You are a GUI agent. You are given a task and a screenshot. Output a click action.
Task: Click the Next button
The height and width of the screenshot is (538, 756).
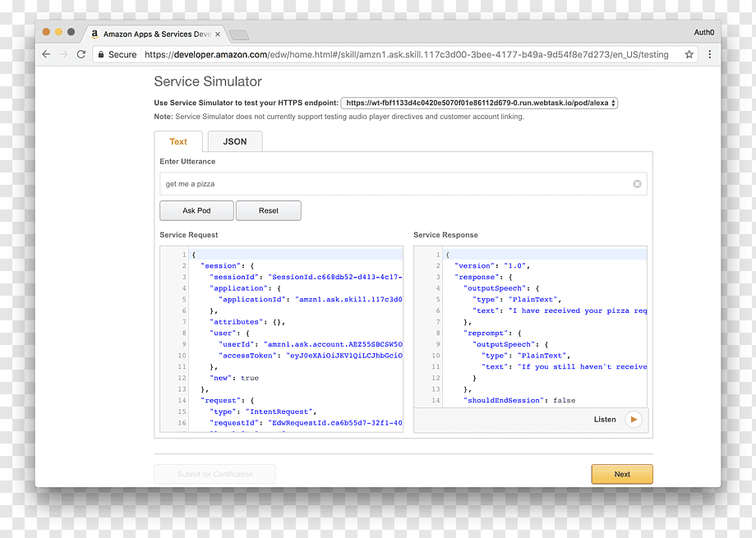[x=622, y=475]
